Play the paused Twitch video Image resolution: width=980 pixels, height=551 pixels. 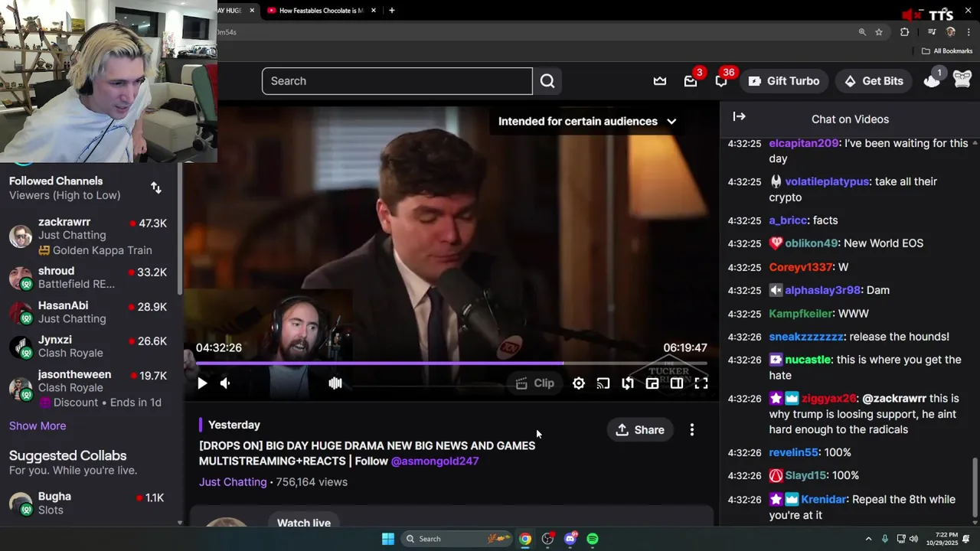click(x=202, y=383)
